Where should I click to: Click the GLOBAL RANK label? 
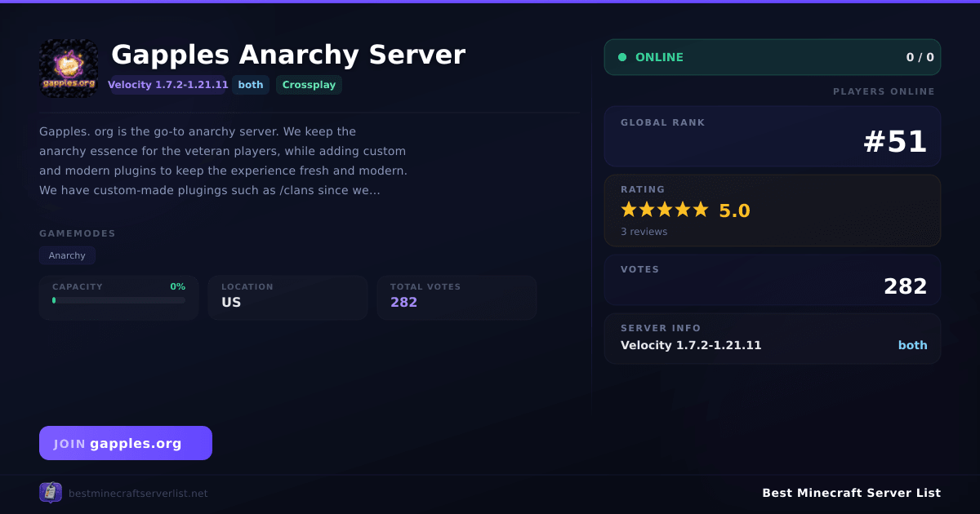tap(662, 122)
